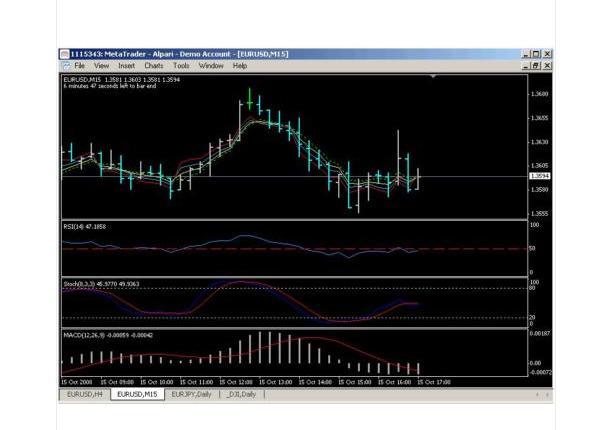593x430 pixels.
Task: Open the Insert menu
Action: (x=126, y=66)
